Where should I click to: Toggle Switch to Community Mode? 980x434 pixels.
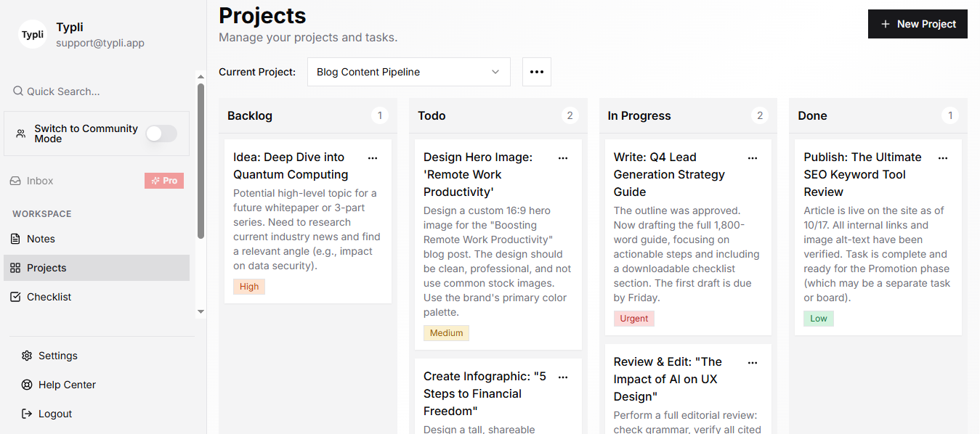(161, 134)
